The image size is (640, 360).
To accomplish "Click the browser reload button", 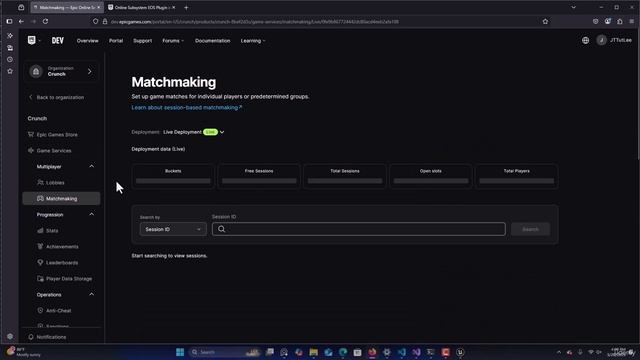I will 45,21.
